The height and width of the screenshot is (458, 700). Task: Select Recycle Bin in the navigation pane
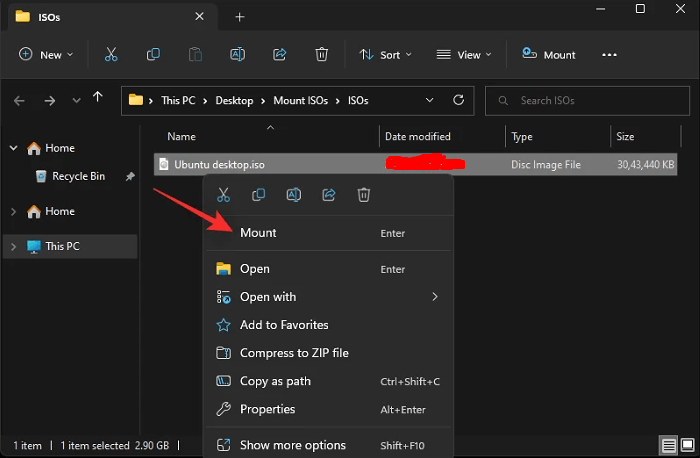tap(71, 176)
